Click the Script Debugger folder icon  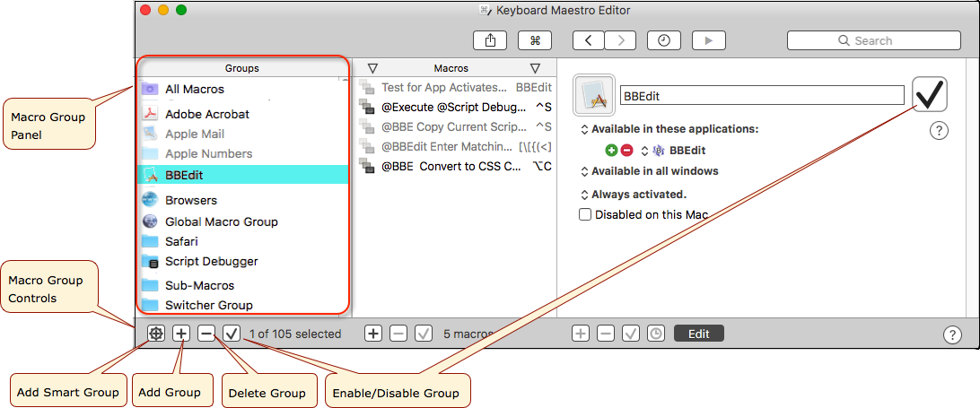click(150, 261)
